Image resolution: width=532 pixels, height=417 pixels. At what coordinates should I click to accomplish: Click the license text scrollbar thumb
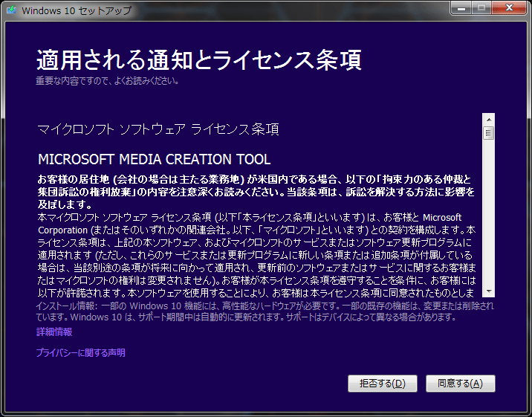489,132
